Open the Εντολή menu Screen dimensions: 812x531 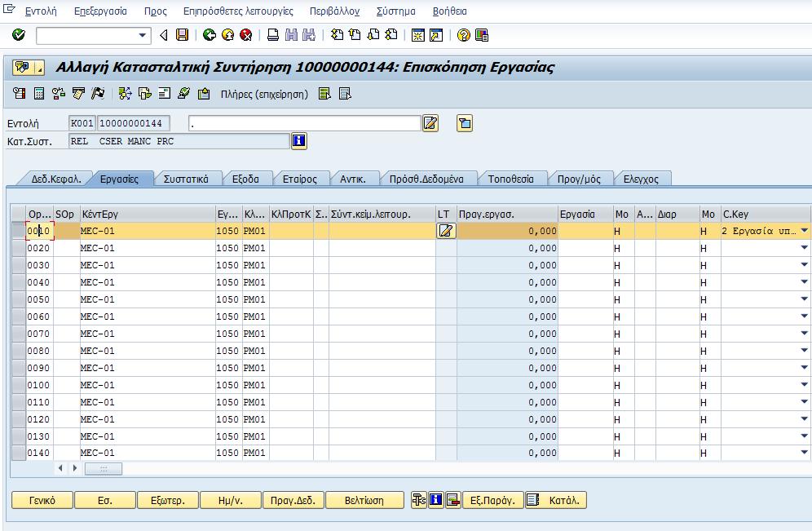pos(41,11)
